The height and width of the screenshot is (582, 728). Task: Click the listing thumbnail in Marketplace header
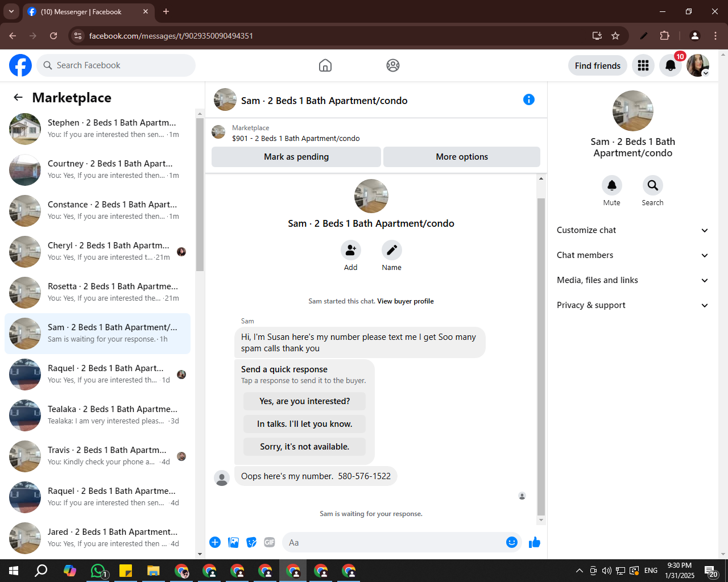[x=218, y=132]
